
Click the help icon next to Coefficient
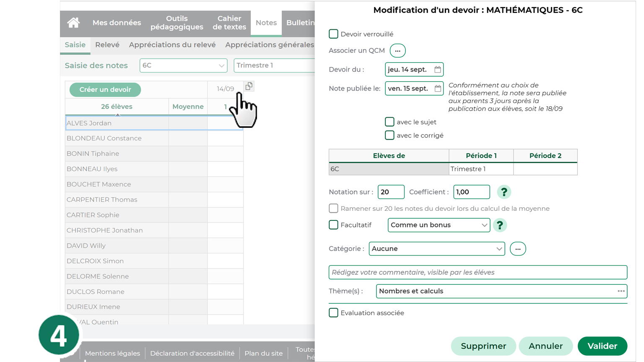pos(504,192)
